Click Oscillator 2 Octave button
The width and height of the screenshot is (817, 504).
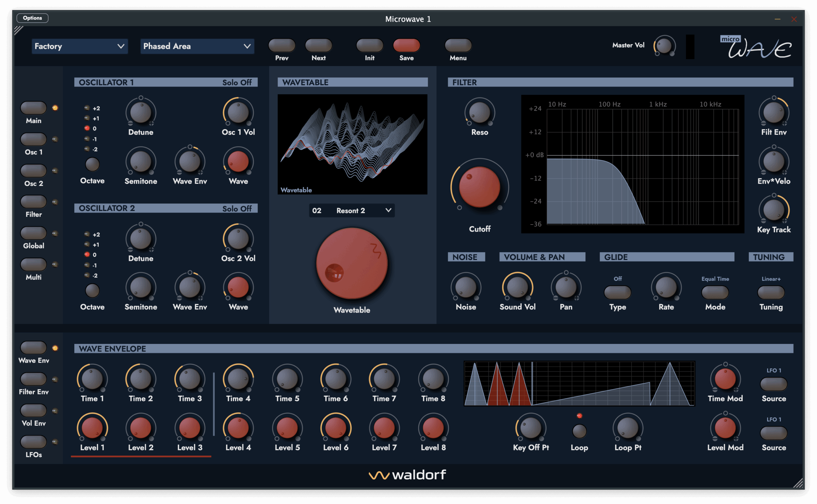coord(92,291)
